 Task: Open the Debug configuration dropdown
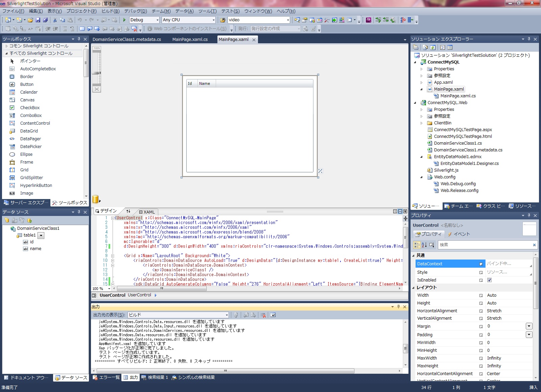pos(157,20)
